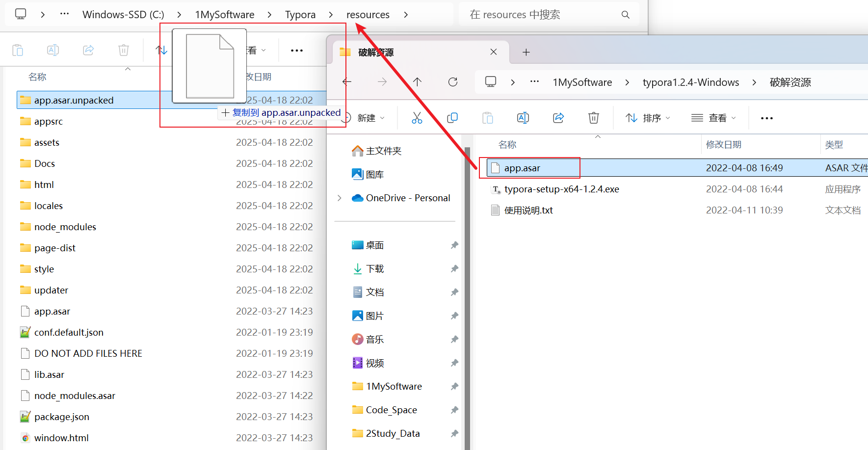Expand the OneDrive - Personal tree node
The height and width of the screenshot is (450, 868).
coord(339,198)
